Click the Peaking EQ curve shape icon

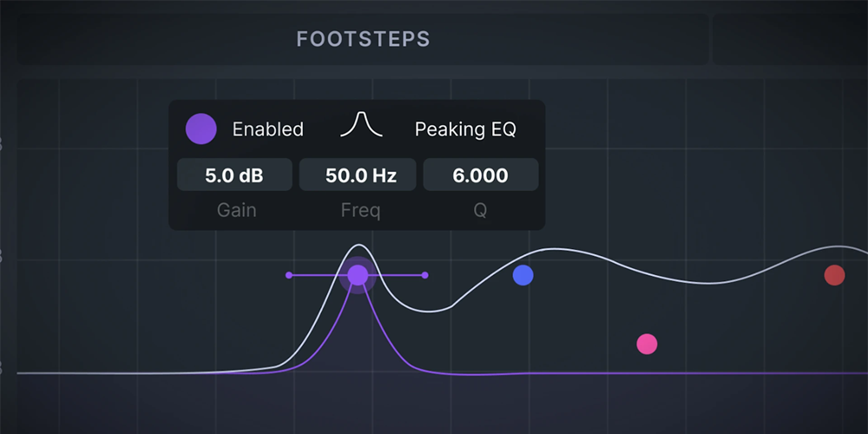(361, 124)
